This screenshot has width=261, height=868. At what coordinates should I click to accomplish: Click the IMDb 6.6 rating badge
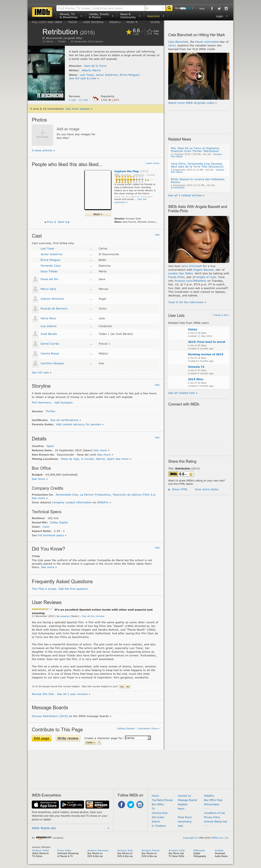click(181, 474)
